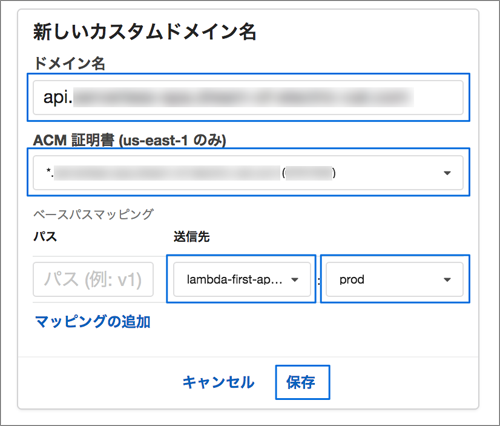Image resolution: width=500 pixels, height=426 pixels.
Task: Open the ACM 証明書 certificate selector
Action: coord(248,173)
